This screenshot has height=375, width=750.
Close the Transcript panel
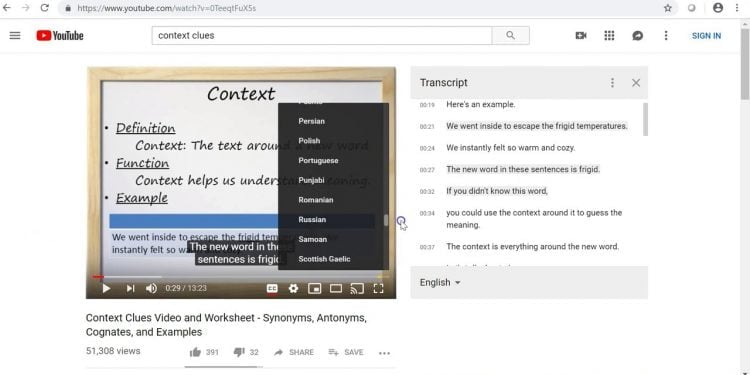click(x=636, y=83)
